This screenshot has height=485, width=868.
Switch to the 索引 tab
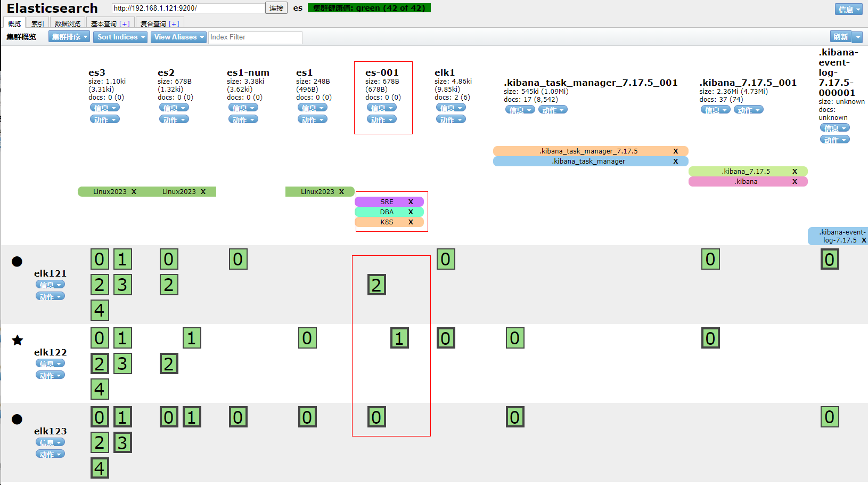[37, 23]
